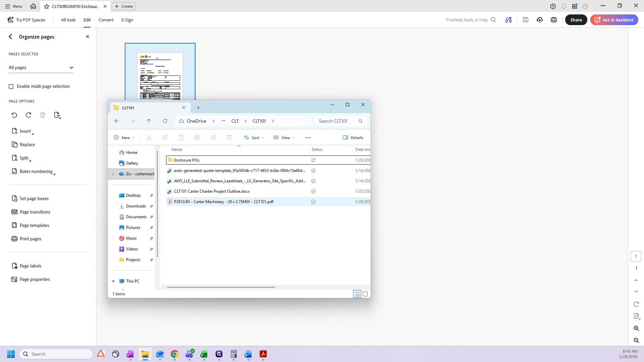Open the Sort dropdown in Explorer

tap(254, 138)
